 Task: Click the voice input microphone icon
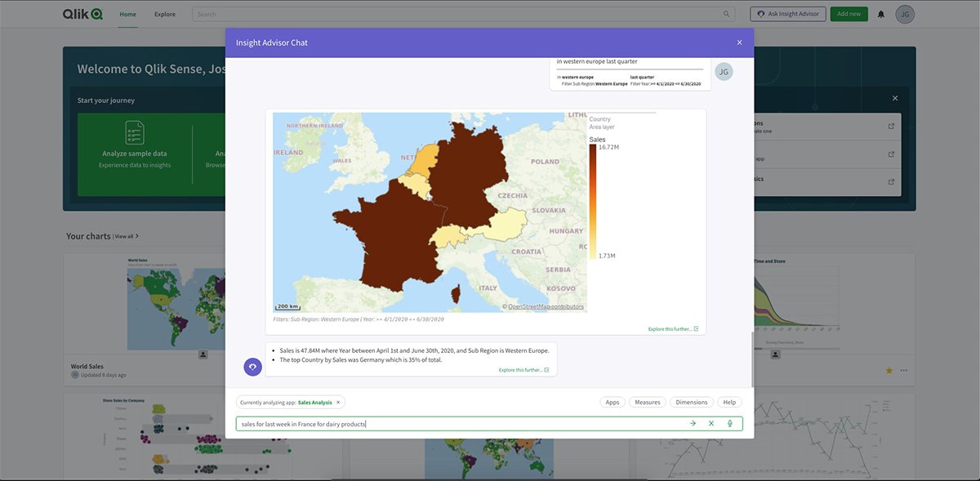point(728,423)
